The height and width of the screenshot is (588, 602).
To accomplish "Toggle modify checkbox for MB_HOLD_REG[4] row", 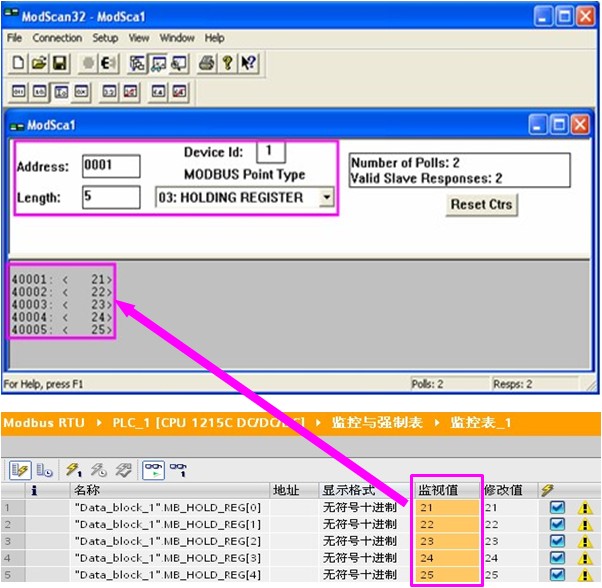I will [x=557, y=575].
